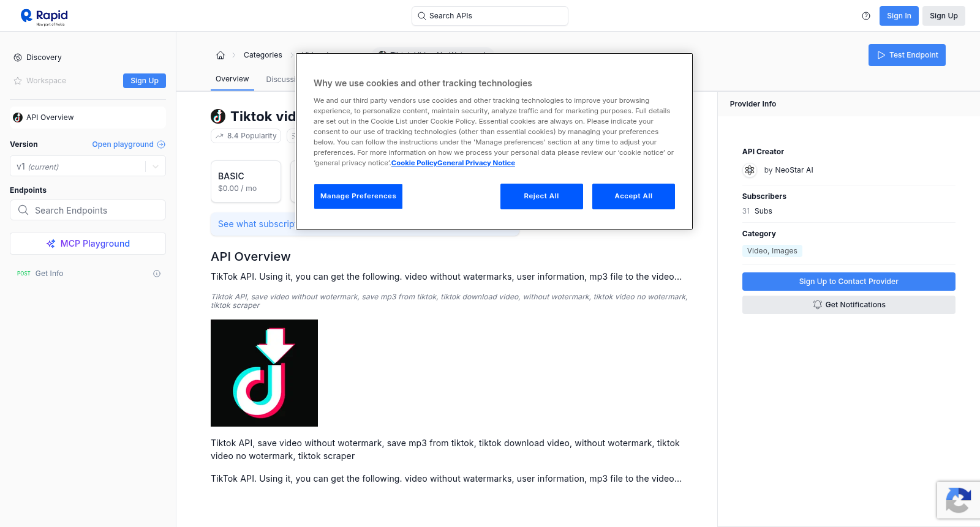Screen dimensions: 980x527
Task: Click the reCAPTCHA badge
Action: [958, 500]
